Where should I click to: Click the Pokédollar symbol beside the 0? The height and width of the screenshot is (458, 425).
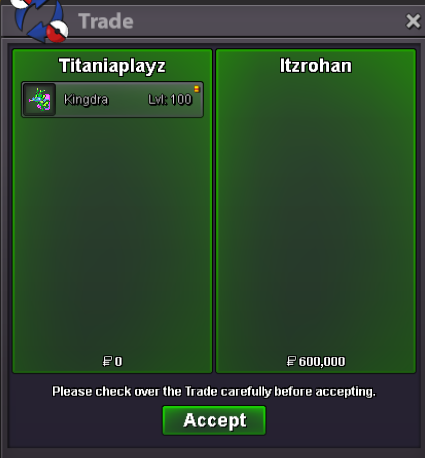(x=107, y=361)
